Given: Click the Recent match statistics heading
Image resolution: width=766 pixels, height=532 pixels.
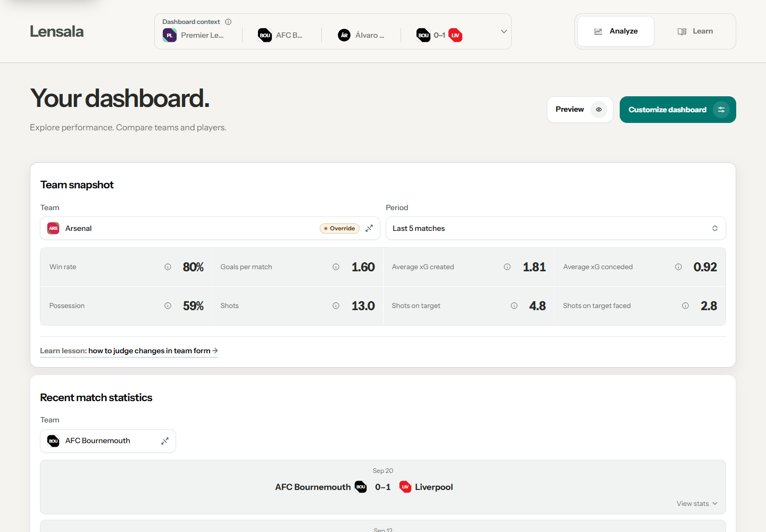Looking at the screenshot, I should point(96,397).
